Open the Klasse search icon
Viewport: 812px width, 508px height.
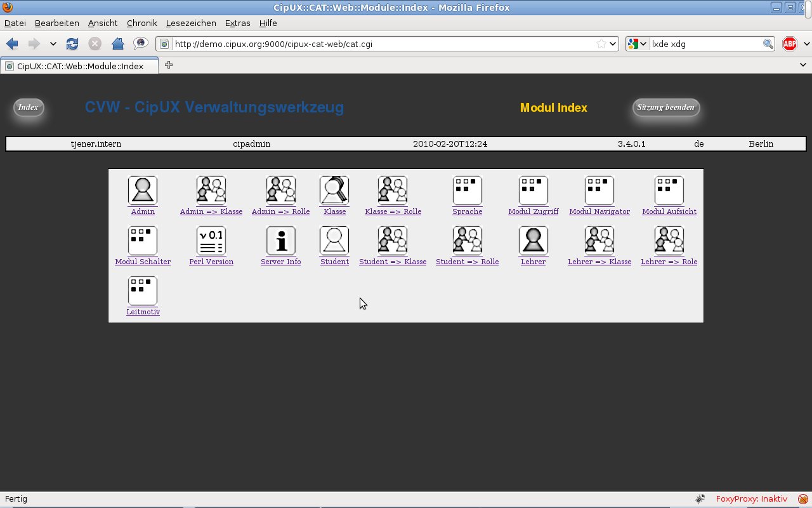click(x=334, y=190)
